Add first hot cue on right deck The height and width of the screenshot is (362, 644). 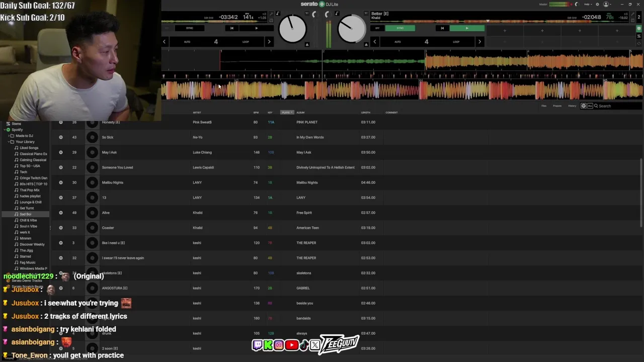point(505,31)
